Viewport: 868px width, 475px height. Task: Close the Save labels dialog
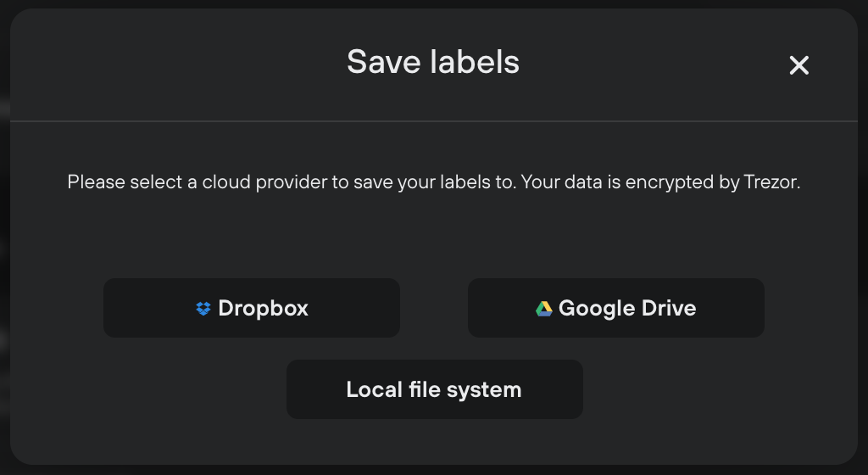coord(798,65)
